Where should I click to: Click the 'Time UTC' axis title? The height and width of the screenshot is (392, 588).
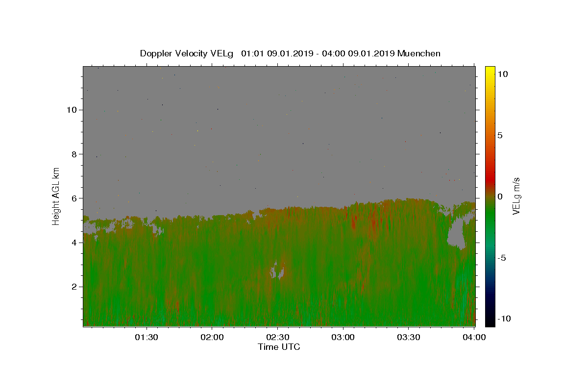point(279,347)
